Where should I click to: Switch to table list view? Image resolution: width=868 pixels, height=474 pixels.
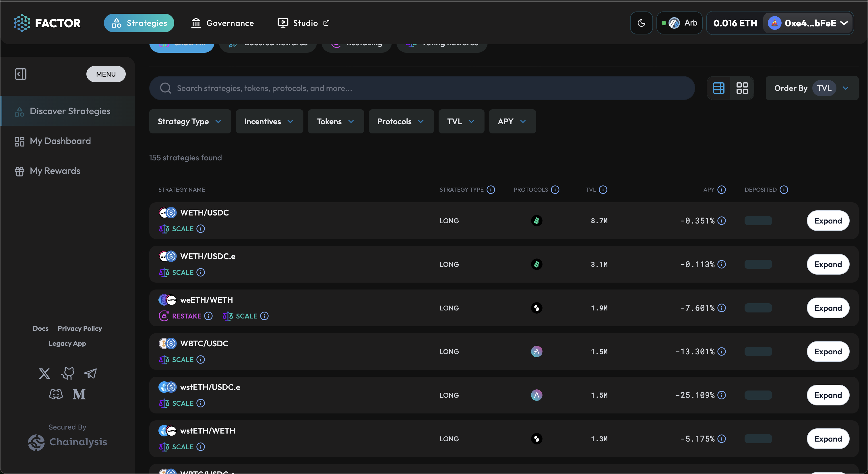point(718,88)
